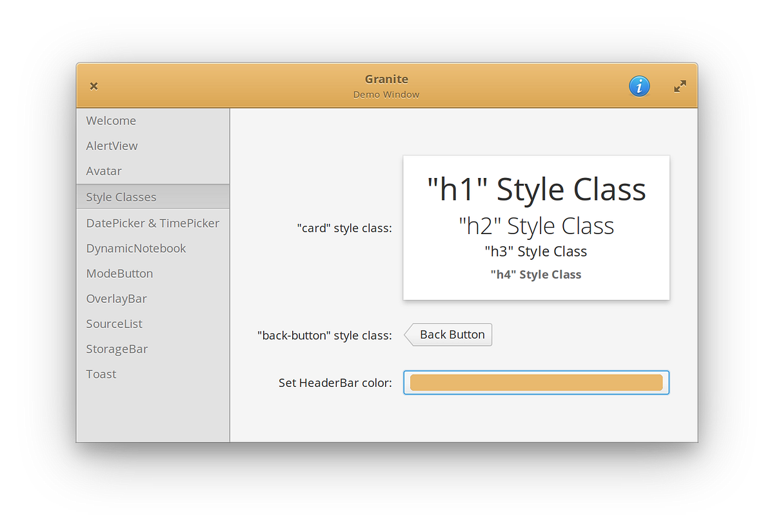Screen dimensions: 774x532
Task: Click the Back Button
Action: pyautogui.click(x=448, y=335)
